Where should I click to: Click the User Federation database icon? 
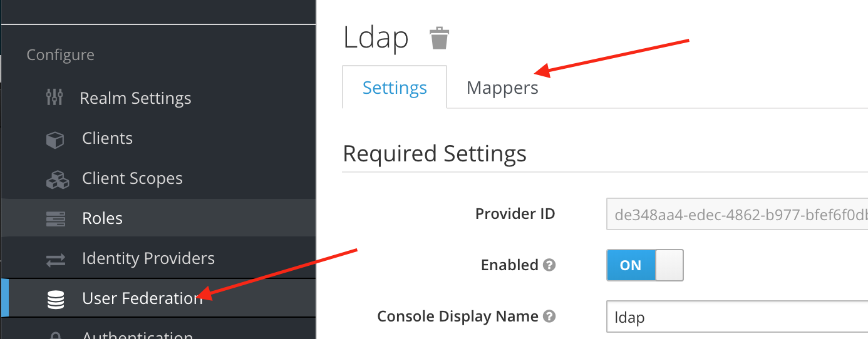[56, 300]
